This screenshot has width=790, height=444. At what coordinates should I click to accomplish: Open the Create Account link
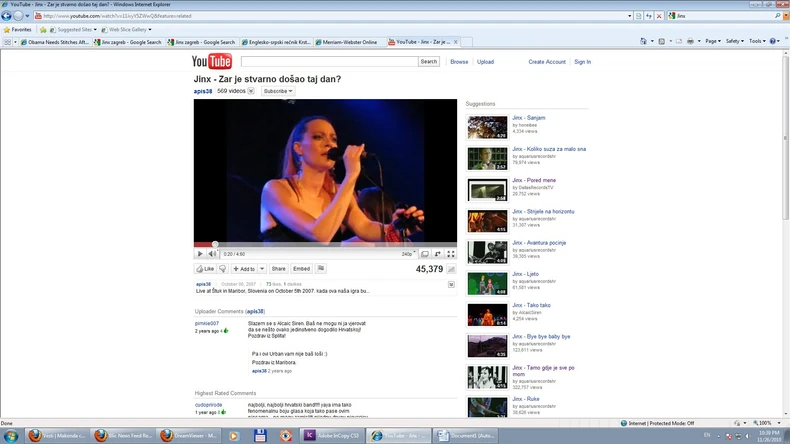coord(547,62)
